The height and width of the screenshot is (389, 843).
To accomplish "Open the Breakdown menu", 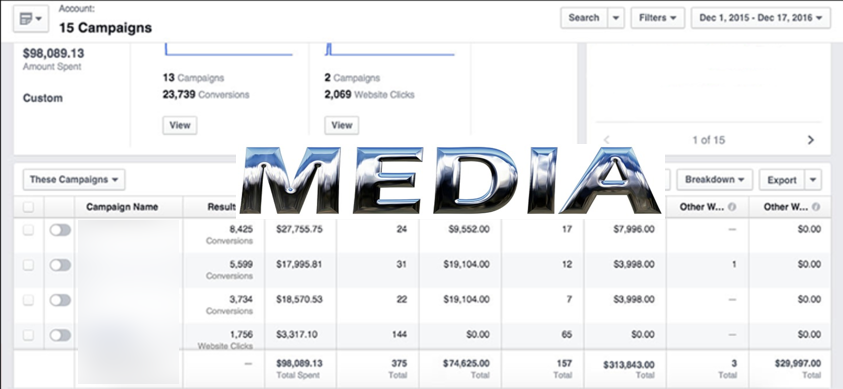I will click(715, 180).
